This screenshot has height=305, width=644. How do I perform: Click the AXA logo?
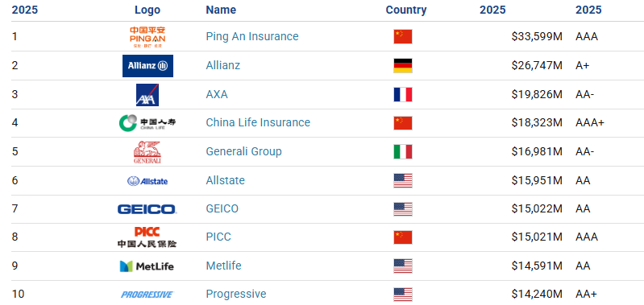pos(147,95)
